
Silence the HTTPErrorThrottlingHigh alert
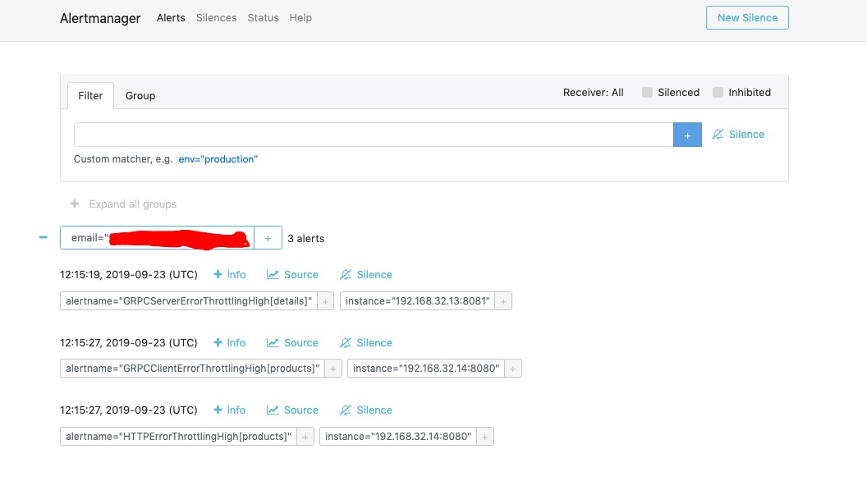pos(366,410)
